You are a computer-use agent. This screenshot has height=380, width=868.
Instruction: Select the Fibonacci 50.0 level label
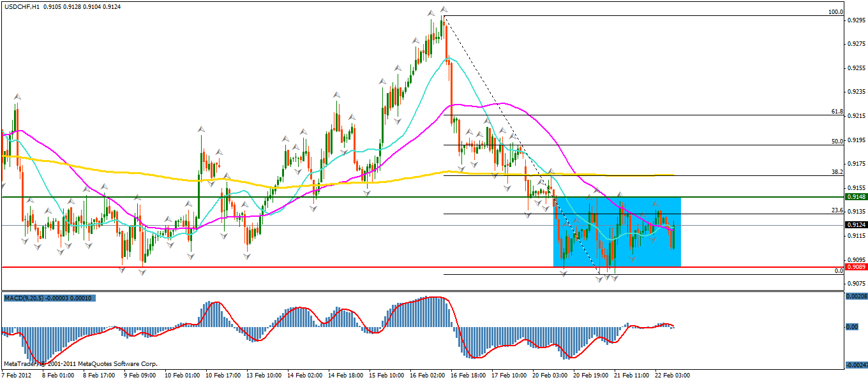pos(837,141)
